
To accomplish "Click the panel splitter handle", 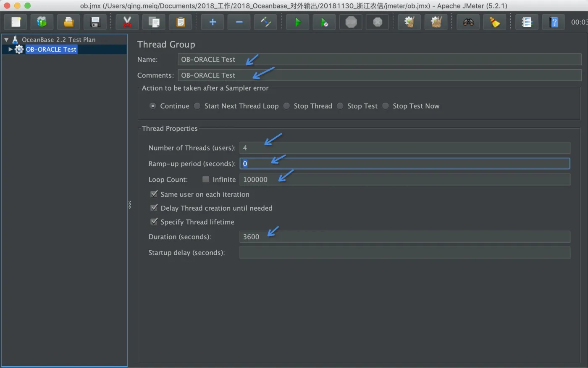I will click(x=129, y=205).
